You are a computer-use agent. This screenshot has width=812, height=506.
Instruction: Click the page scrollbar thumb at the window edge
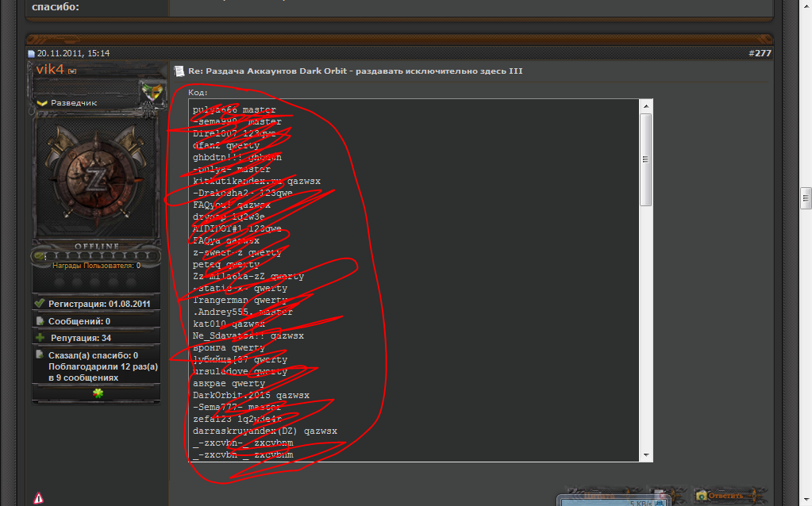(806, 197)
